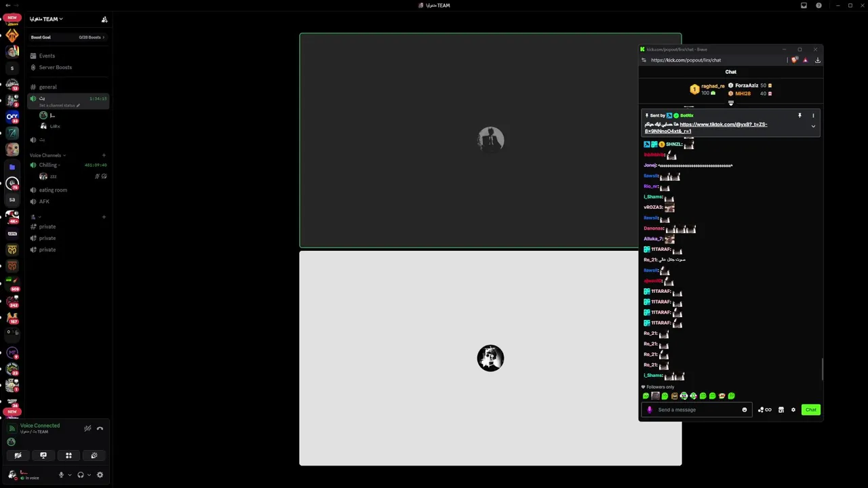Open the Brave Rewards triangle icon
Image resolution: width=868 pixels, height=488 pixels.
pos(805,60)
